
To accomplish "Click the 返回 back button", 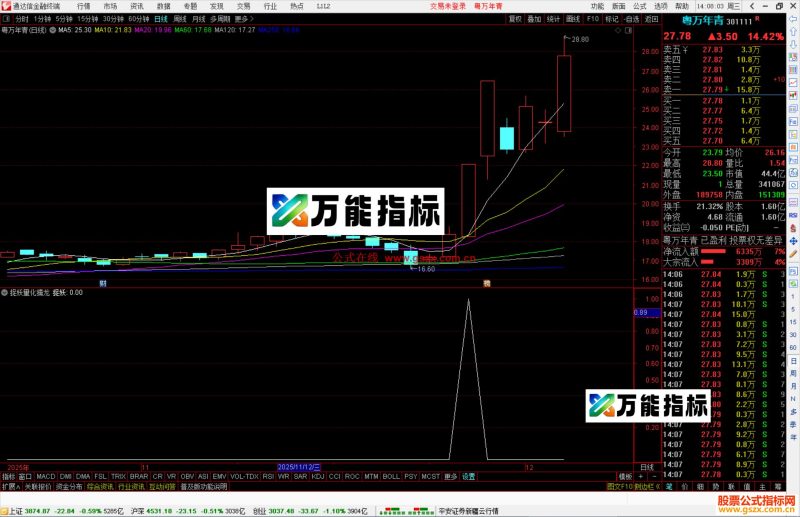I will pyautogui.click(x=652, y=19).
